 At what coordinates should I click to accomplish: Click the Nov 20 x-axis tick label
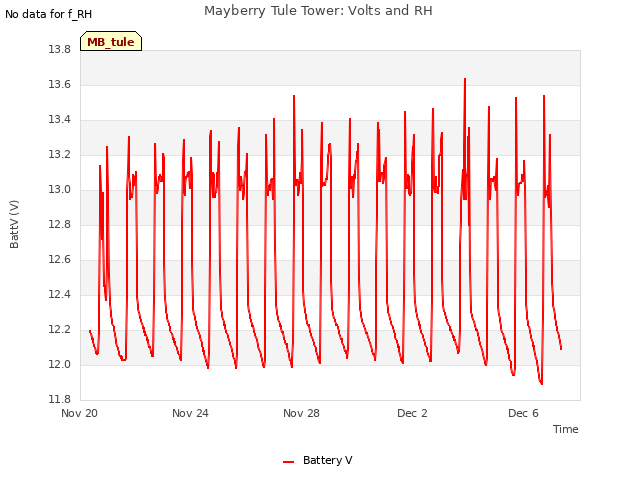pyautogui.click(x=79, y=413)
